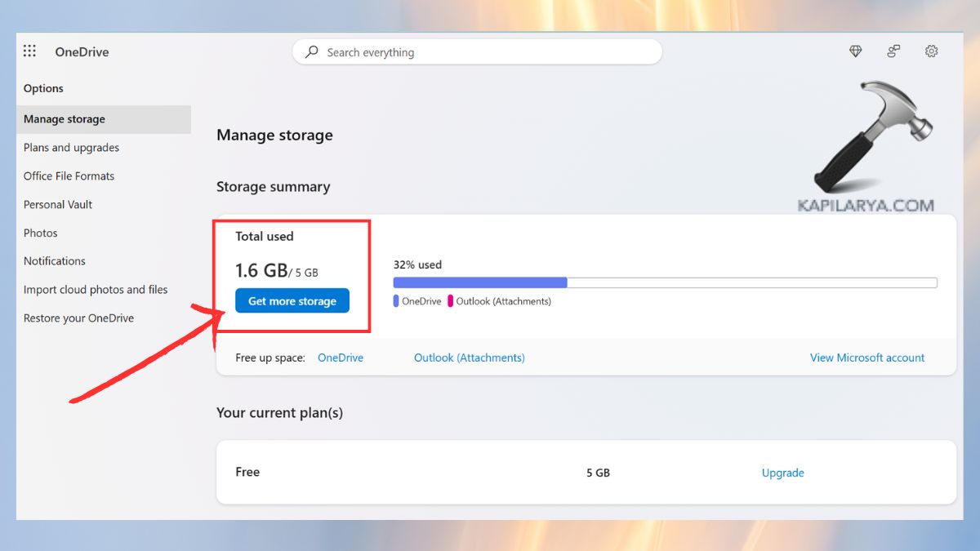Viewport: 980px width, 551px height.
Task: Open the app launcher grid icon
Action: 29,51
